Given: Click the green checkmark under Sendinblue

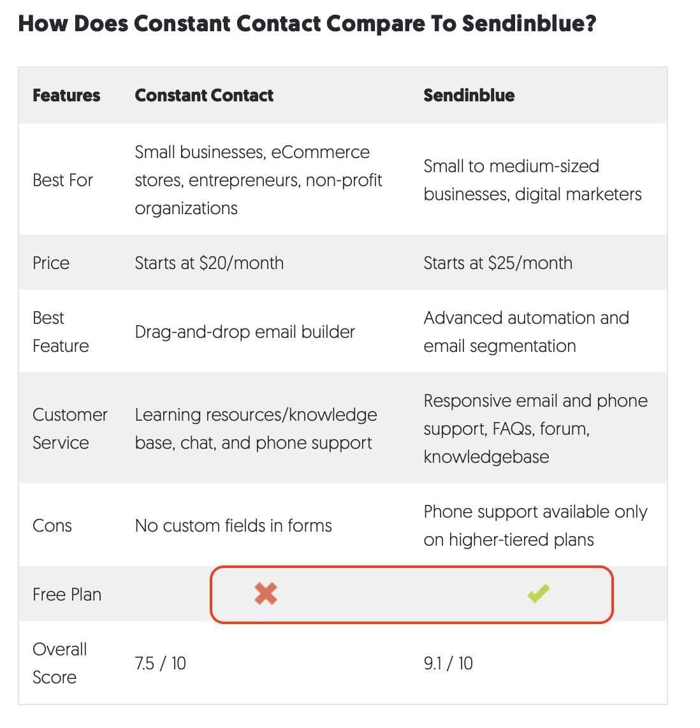Looking at the screenshot, I should [539, 593].
